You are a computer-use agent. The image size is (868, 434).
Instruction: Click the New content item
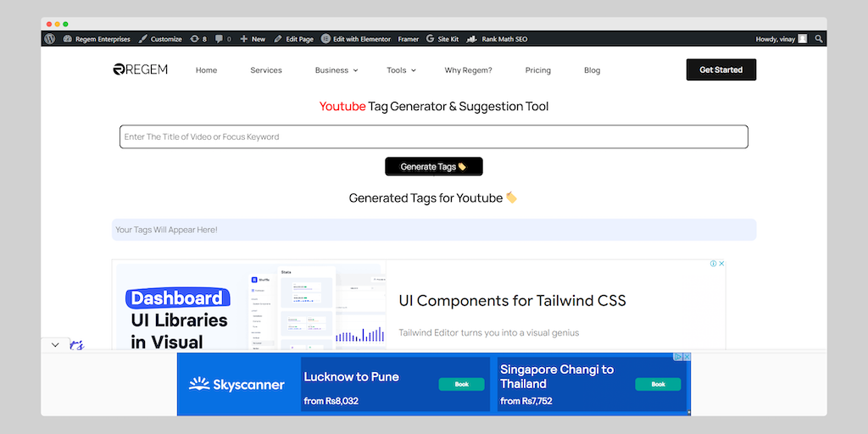pyautogui.click(x=253, y=39)
